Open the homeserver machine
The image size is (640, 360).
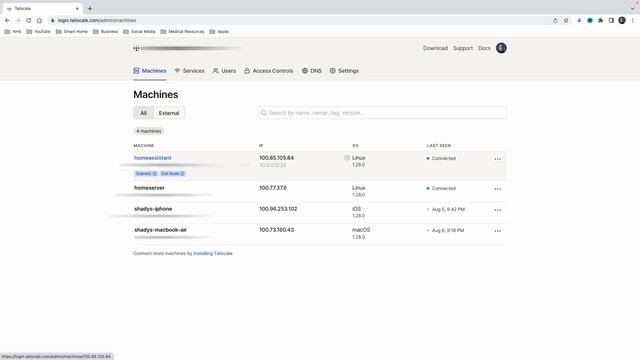149,188
